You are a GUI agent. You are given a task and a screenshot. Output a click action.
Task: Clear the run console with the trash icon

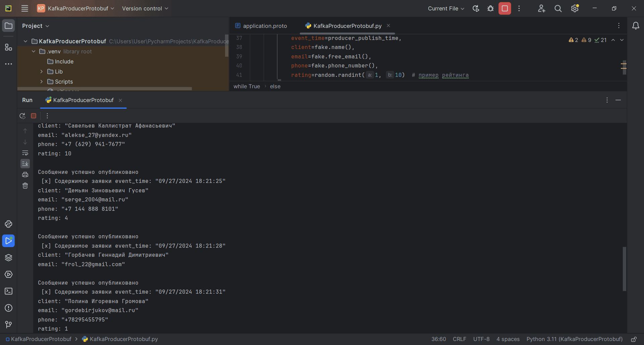pos(25,186)
